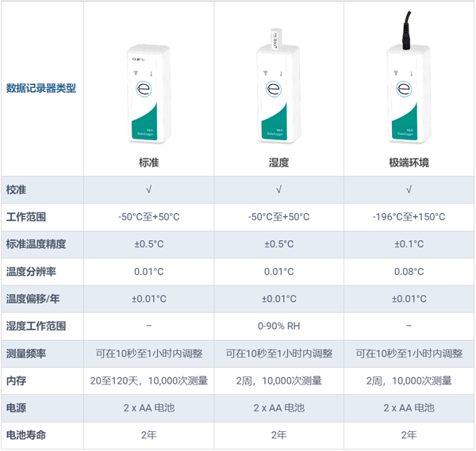
Task: Select the 极端环境 column heading
Action: [409, 162]
